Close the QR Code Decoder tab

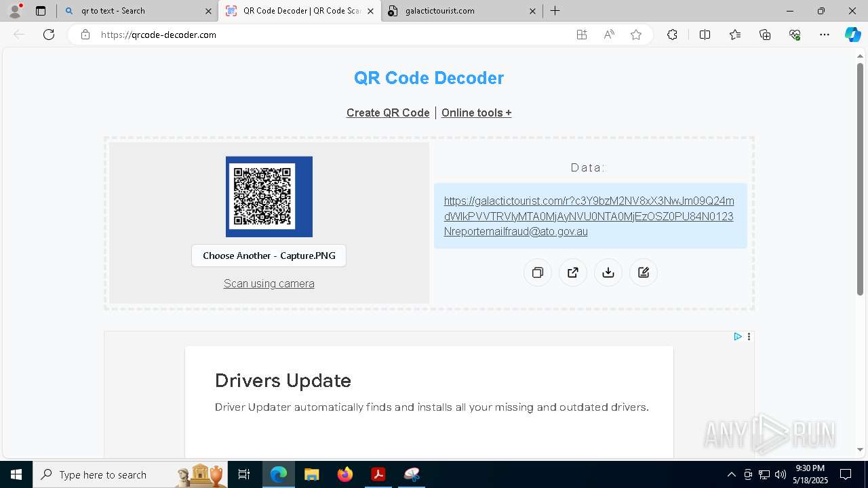point(370,11)
